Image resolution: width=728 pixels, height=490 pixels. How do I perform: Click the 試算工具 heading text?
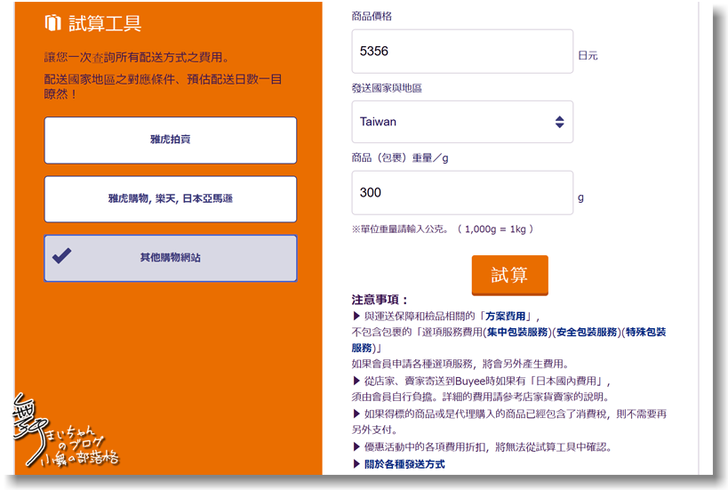coord(106,23)
